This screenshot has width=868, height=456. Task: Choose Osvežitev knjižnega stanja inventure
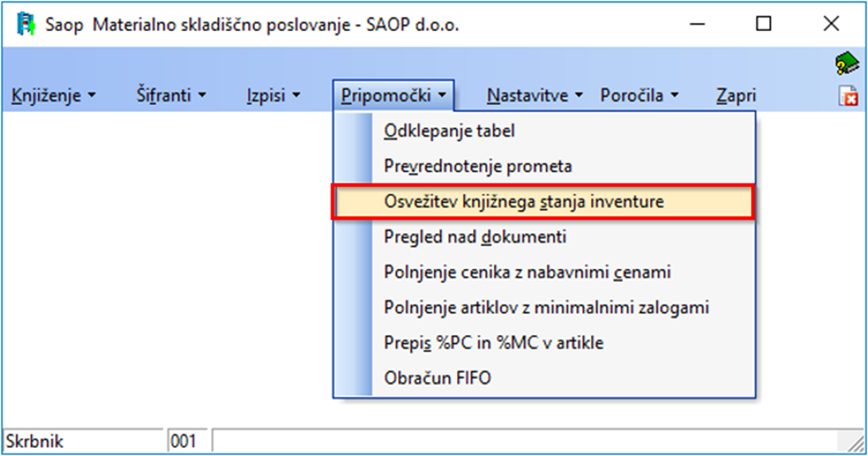pyautogui.click(x=544, y=201)
